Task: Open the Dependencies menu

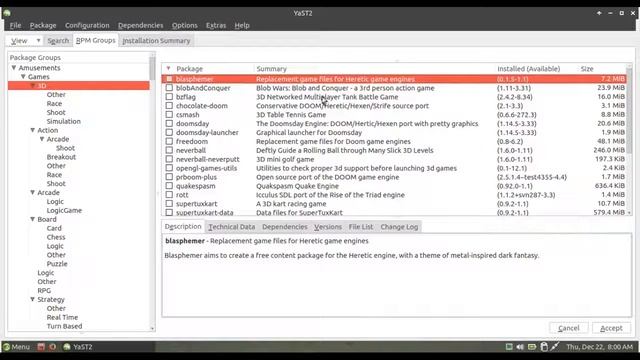Action: click(x=140, y=25)
